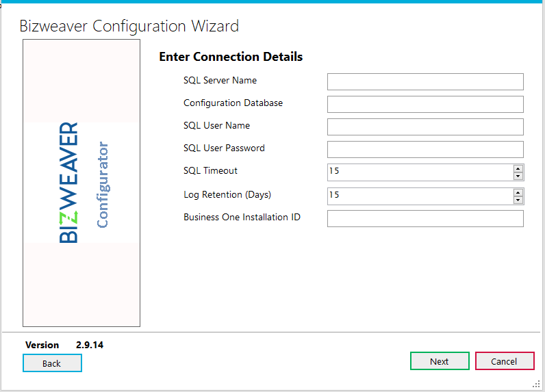Click the SQL Timeout label
Viewport: 545px width, 392px height.
pos(210,170)
